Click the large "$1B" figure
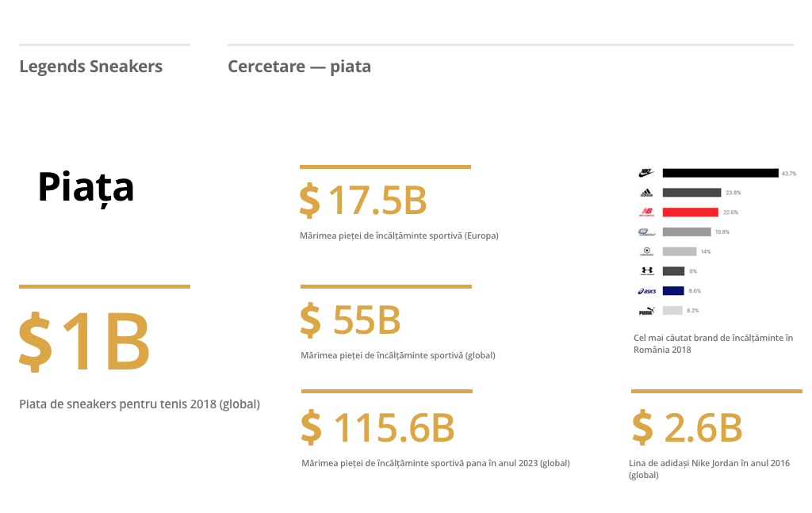Screen dimensions: 812x513 click(x=84, y=343)
